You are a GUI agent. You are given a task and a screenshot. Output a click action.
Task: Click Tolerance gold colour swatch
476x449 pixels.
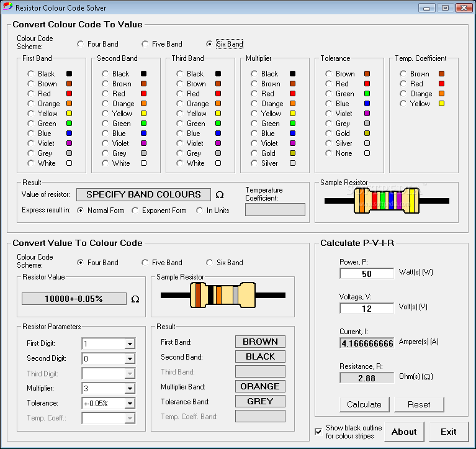click(367, 134)
